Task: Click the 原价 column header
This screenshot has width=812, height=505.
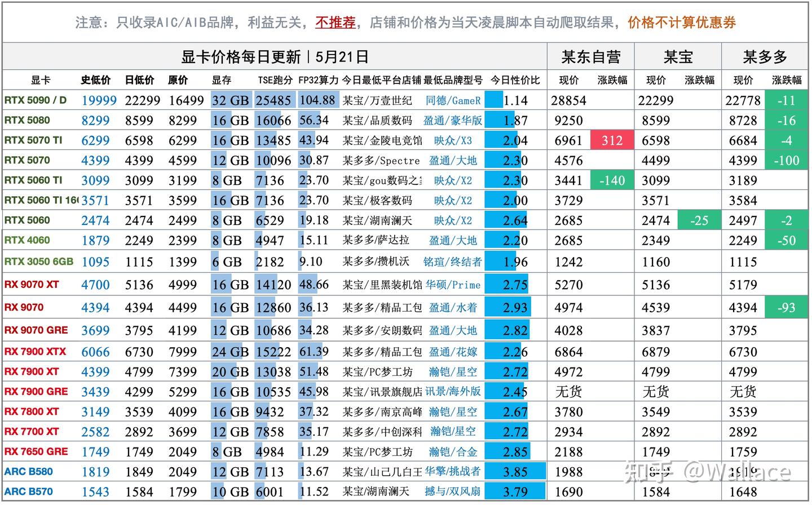Action: [178, 80]
